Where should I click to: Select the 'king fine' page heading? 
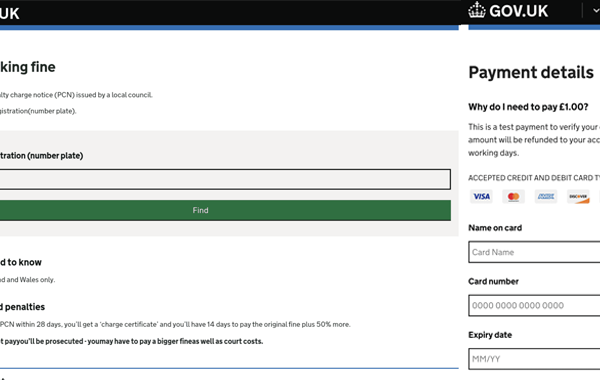28,67
